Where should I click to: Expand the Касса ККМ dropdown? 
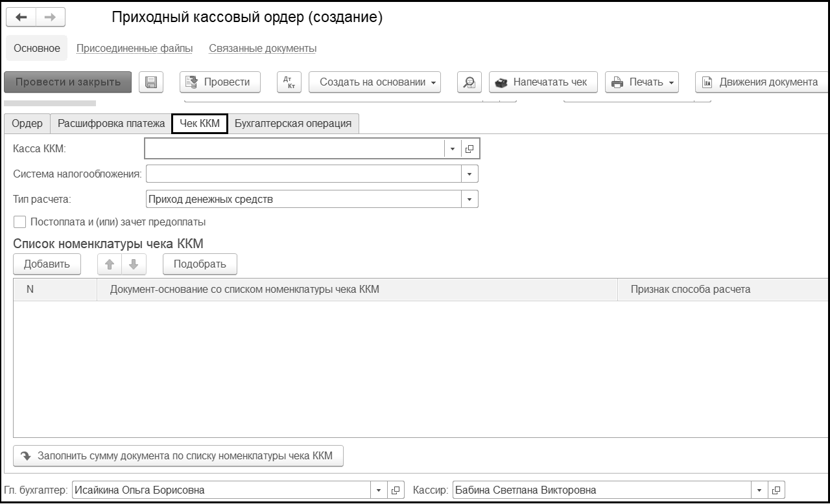tap(453, 148)
